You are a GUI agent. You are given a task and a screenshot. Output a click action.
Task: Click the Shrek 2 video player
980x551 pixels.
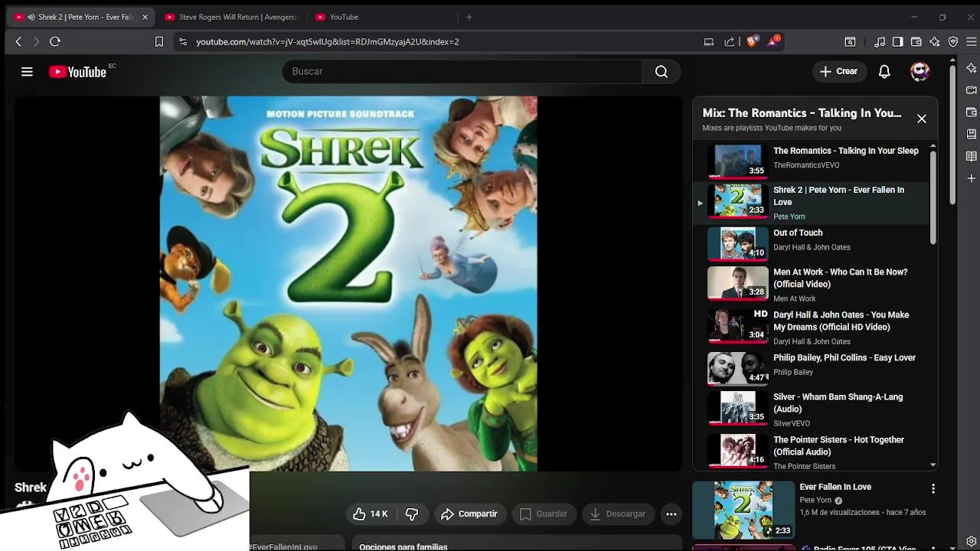(348, 283)
